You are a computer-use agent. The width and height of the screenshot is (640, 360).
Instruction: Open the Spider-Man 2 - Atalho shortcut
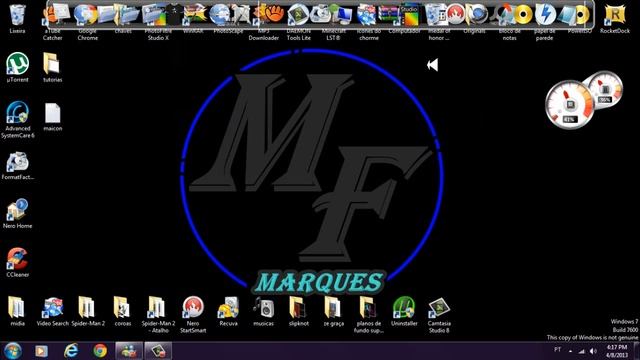click(158, 315)
